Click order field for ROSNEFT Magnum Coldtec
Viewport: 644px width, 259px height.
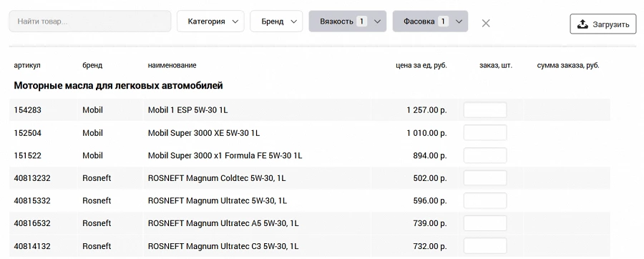pyautogui.click(x=485, y=178)
